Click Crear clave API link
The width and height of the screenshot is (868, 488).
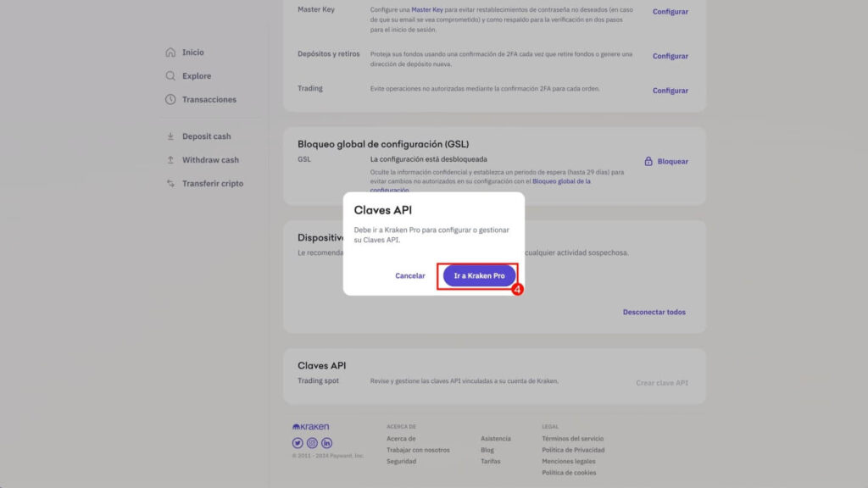pos(662,383)
